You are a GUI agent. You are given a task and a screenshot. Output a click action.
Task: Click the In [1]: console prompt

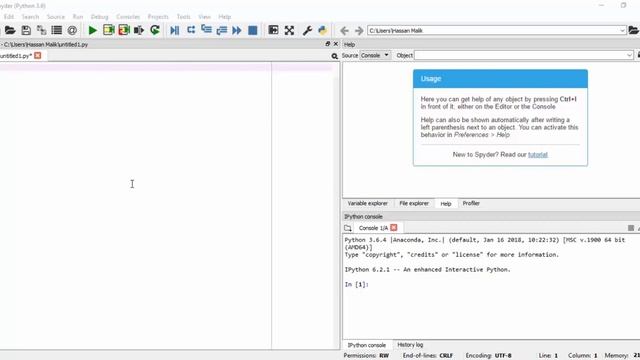[357, 284]
